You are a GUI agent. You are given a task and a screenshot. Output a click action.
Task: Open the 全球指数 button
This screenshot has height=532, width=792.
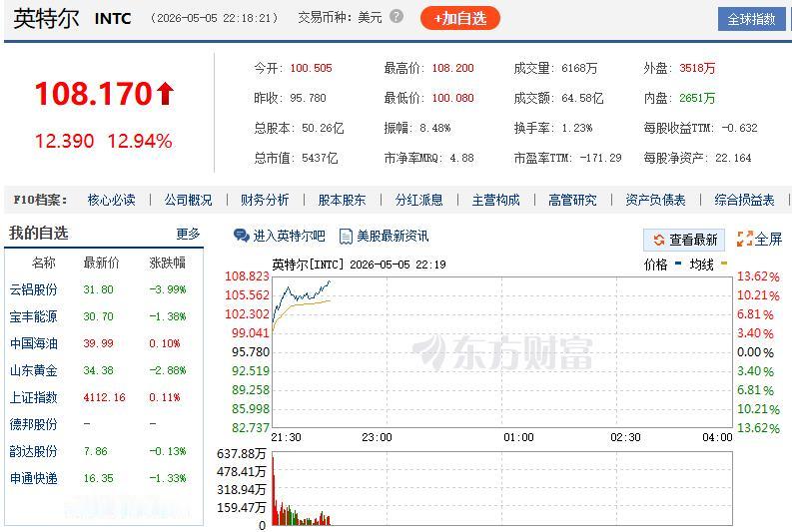tap(751, 19)
